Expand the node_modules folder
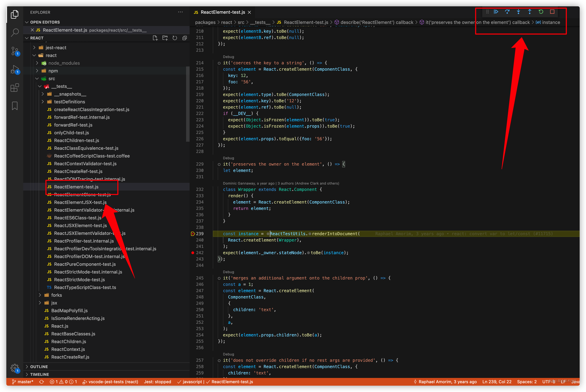 [x=37, y=63]
